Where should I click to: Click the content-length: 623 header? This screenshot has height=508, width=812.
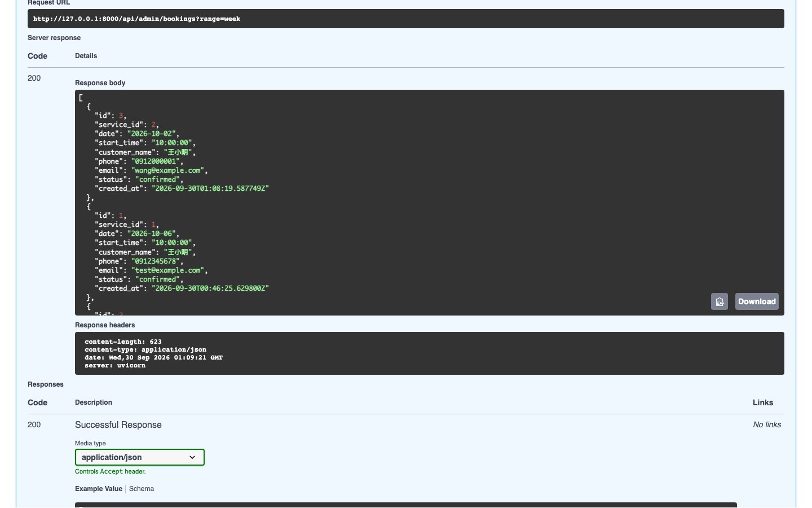pyautogui.click(x=123, y=341)
